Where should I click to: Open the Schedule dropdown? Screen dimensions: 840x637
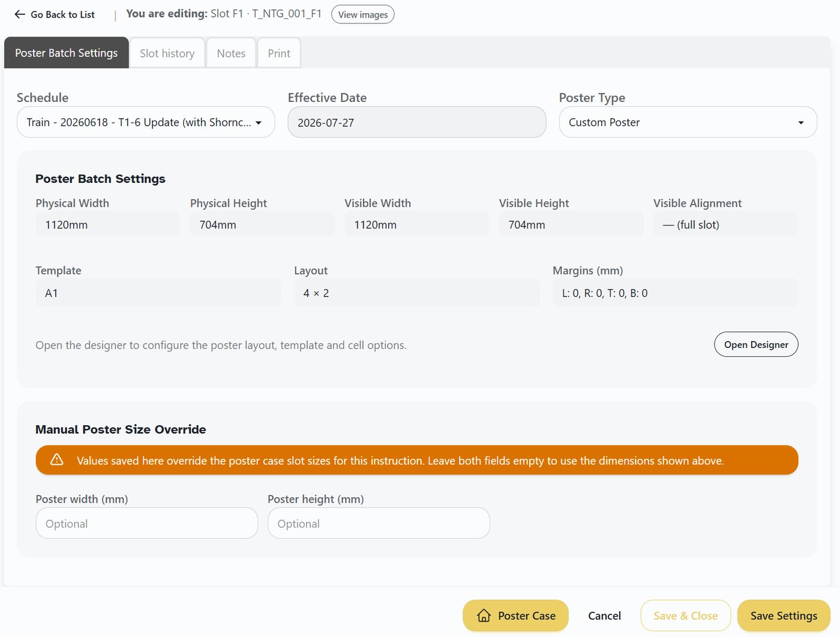pos(146,122)
